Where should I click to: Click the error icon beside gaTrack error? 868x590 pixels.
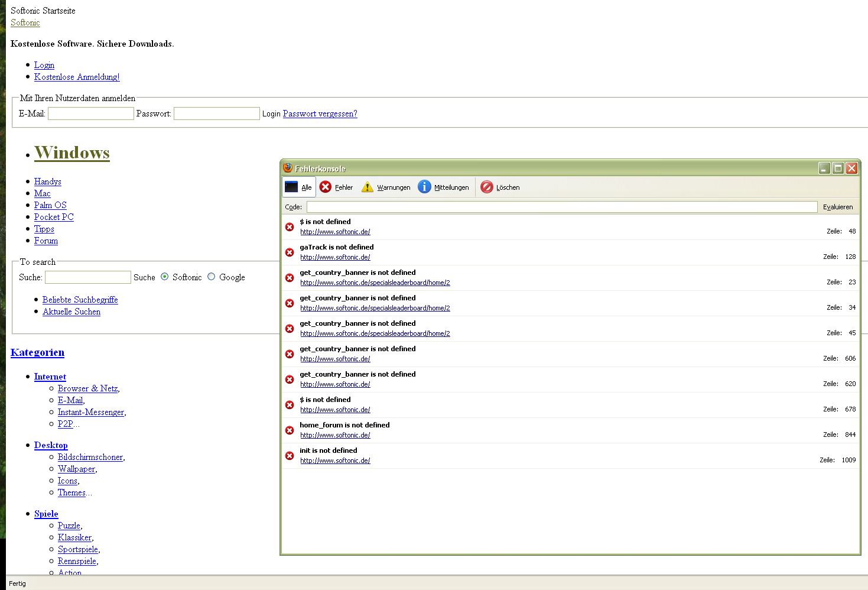point(290,252)
